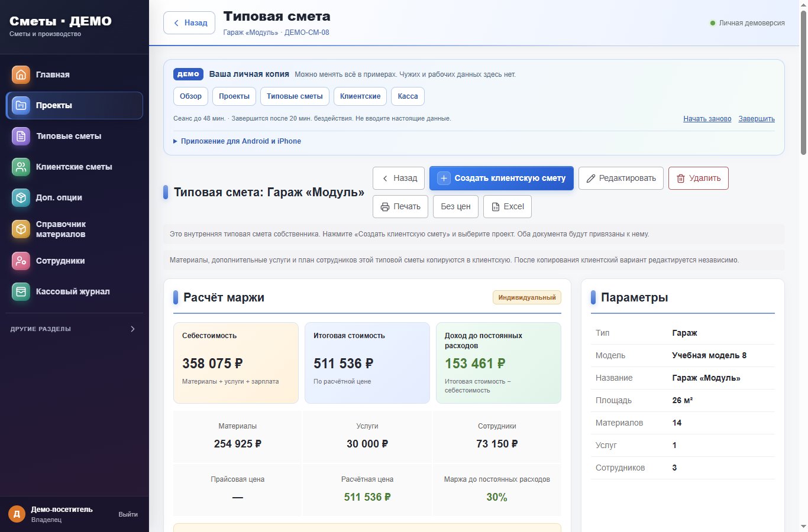
Task: Click the Индивидуальный badge
Action: [527, 297]
